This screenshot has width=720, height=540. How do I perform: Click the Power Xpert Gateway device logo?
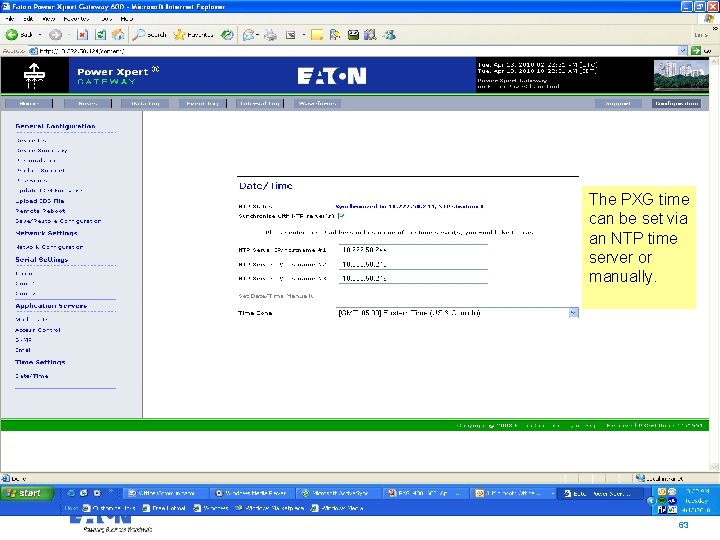(34, 75)
